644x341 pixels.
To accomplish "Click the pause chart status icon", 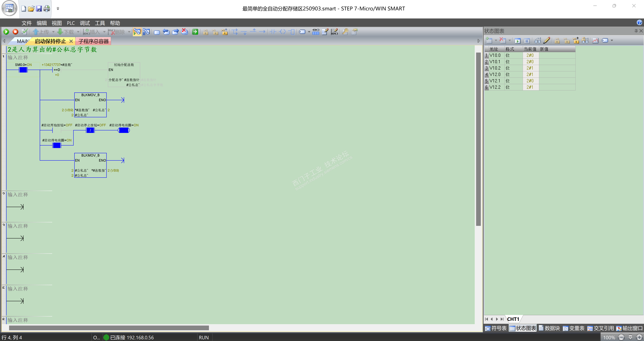I will click(527, 41).
